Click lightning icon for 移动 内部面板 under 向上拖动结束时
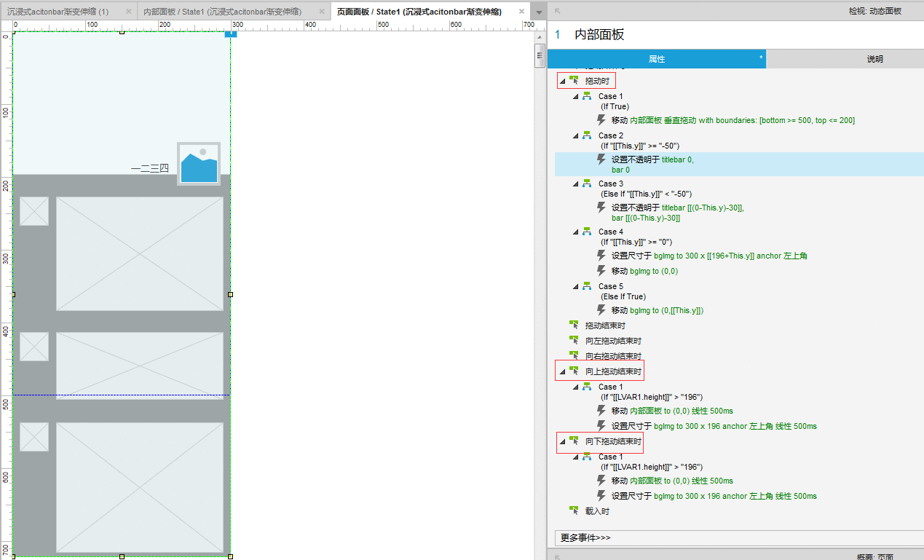This screenshot has width=924, height=560. tap(601, 410)
